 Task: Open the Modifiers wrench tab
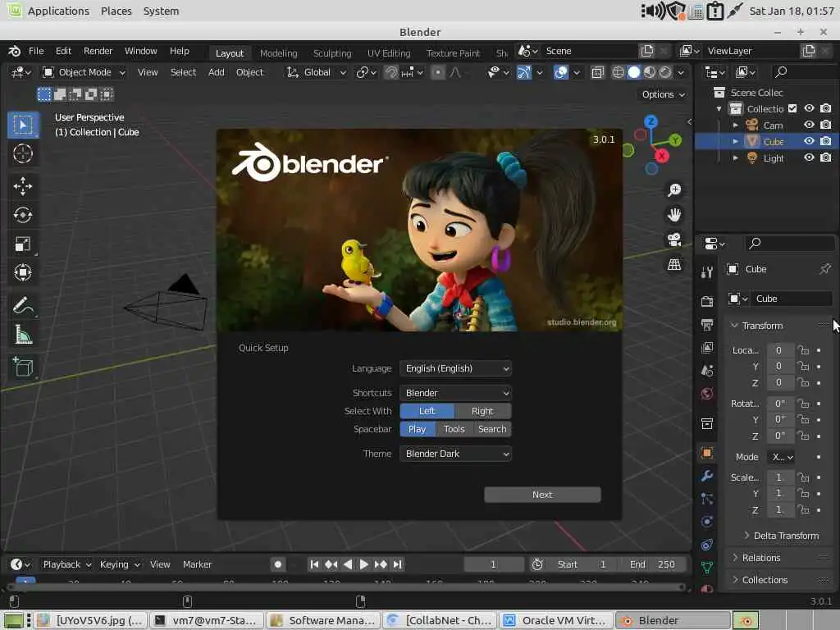point(707,476)
